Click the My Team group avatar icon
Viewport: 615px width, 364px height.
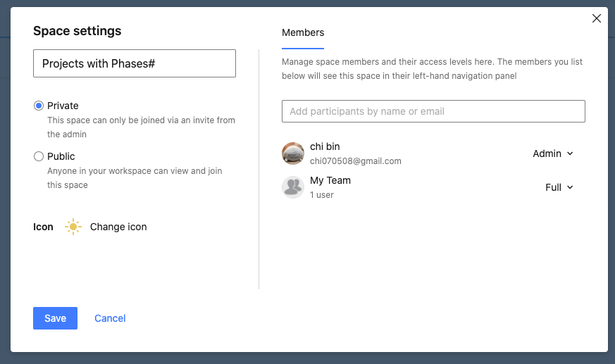[293, 187]
